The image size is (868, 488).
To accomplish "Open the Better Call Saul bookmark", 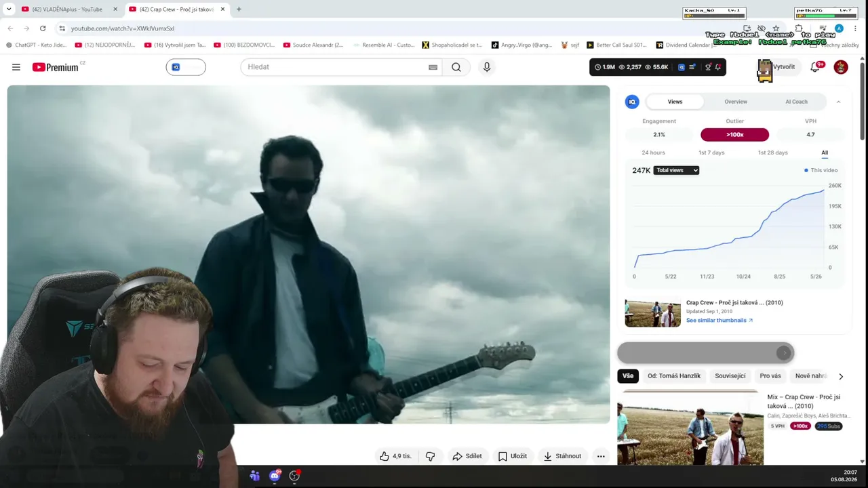I will 616,45.
